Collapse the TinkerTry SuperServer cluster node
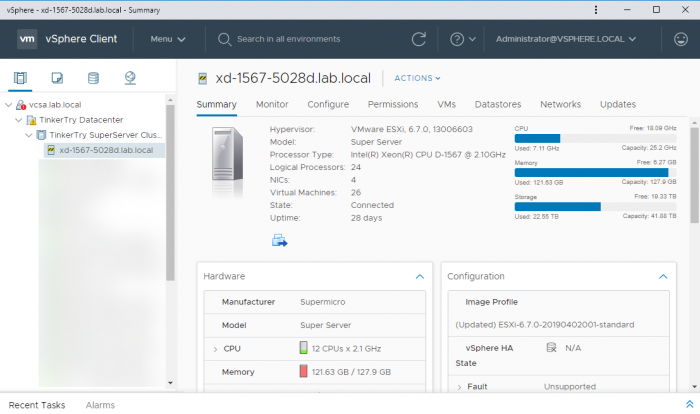This screenshot has height=414, width=700. pyautogui.click(x=29, y=135)
